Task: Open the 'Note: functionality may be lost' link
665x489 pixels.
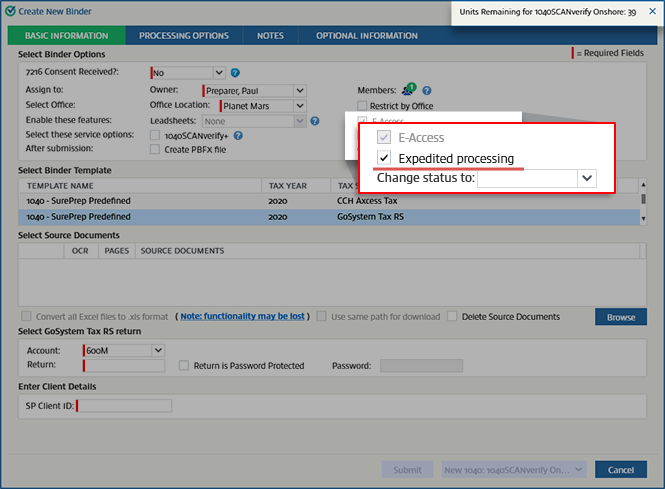Action: (243, 316)
